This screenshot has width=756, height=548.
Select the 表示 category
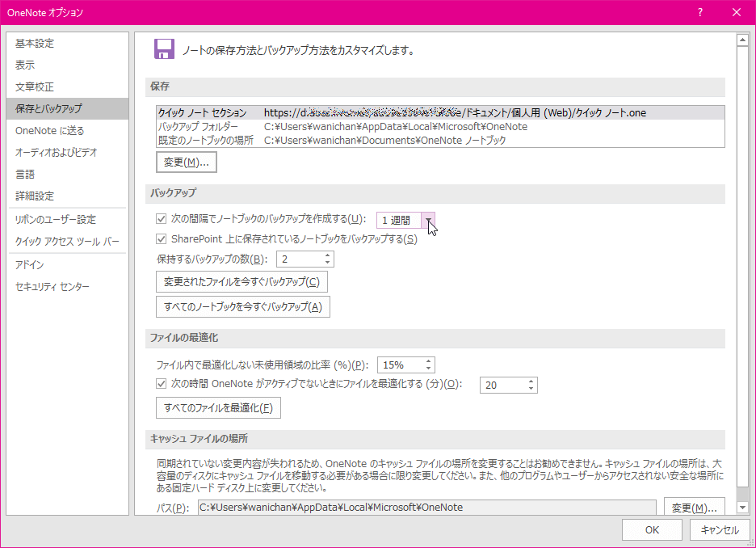68,65
